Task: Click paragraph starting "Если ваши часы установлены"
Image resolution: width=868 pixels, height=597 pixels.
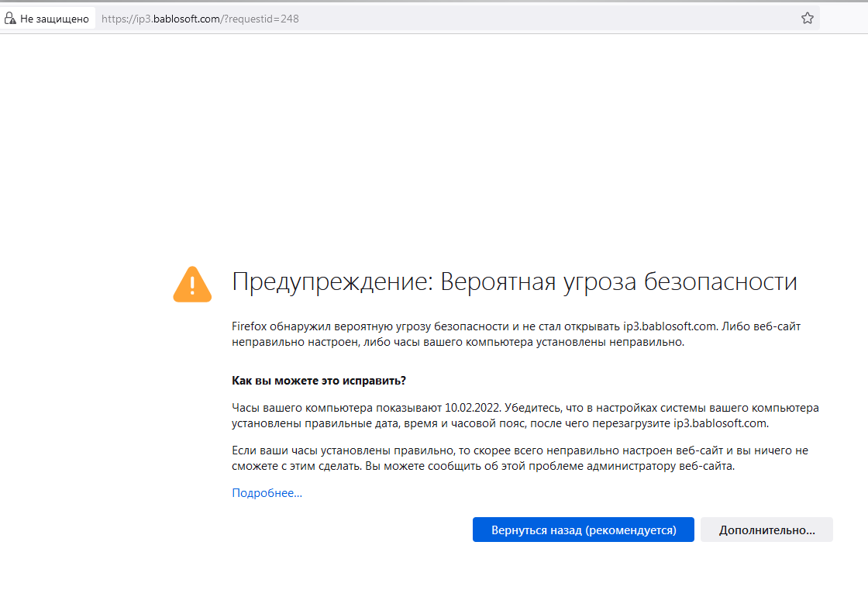Action: coord(520,458)
